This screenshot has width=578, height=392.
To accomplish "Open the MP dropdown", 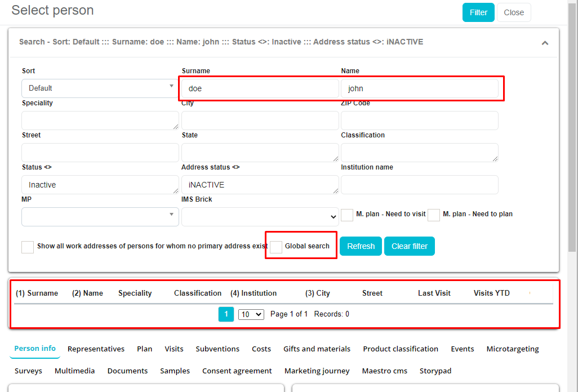I will point(100,217).
